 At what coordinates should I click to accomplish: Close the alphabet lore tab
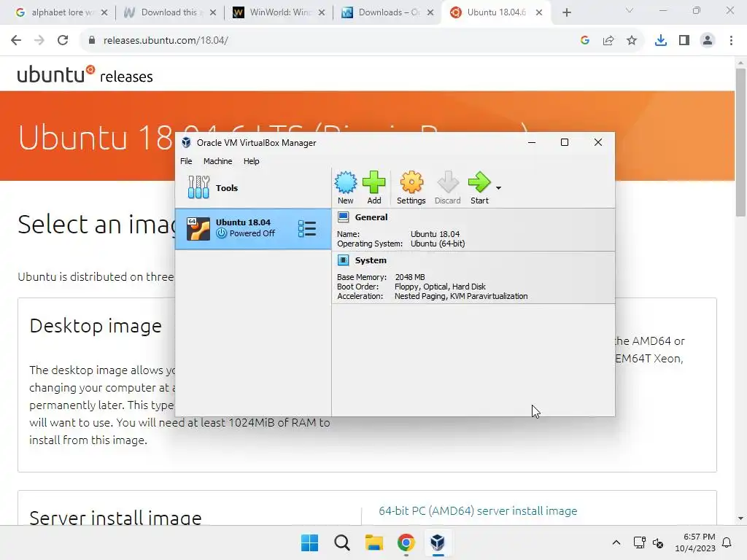(104, 12)
